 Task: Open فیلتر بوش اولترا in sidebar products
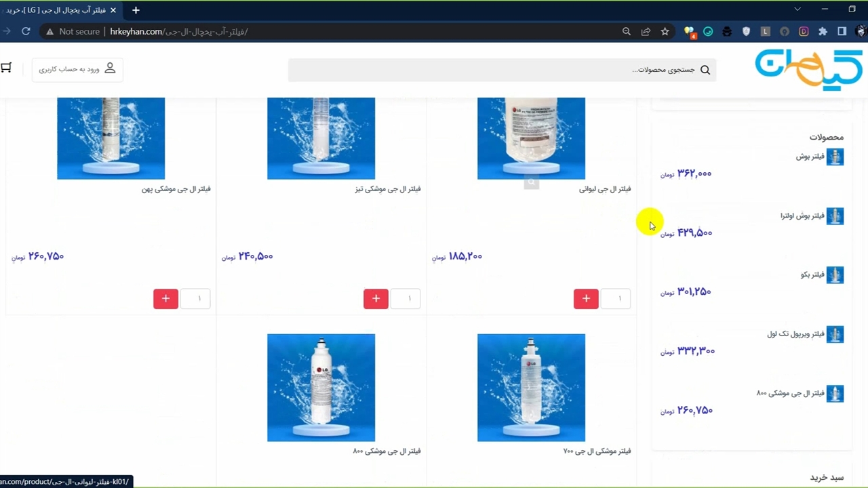[802, 216]
